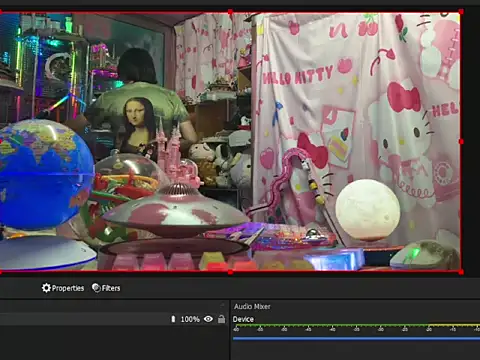Select the Device audio channel label
Viewport: 480px width, 360px height.
tap(243, 319)
